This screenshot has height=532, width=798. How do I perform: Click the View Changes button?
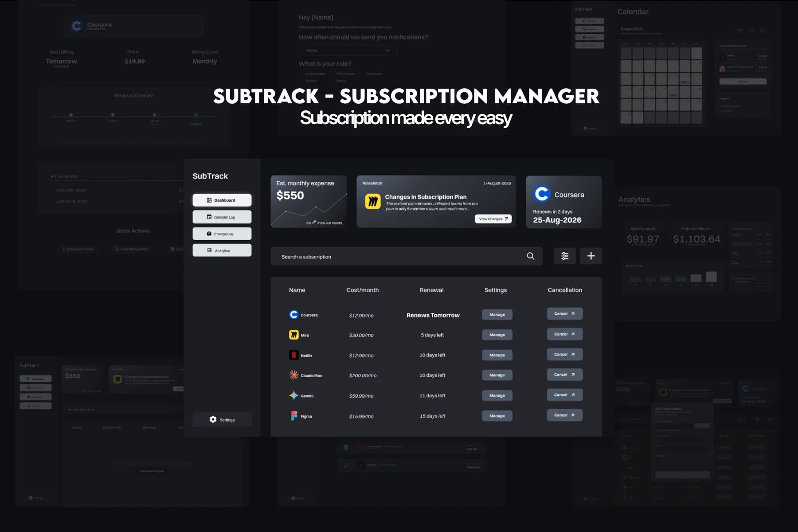click(x=493, y=219)
